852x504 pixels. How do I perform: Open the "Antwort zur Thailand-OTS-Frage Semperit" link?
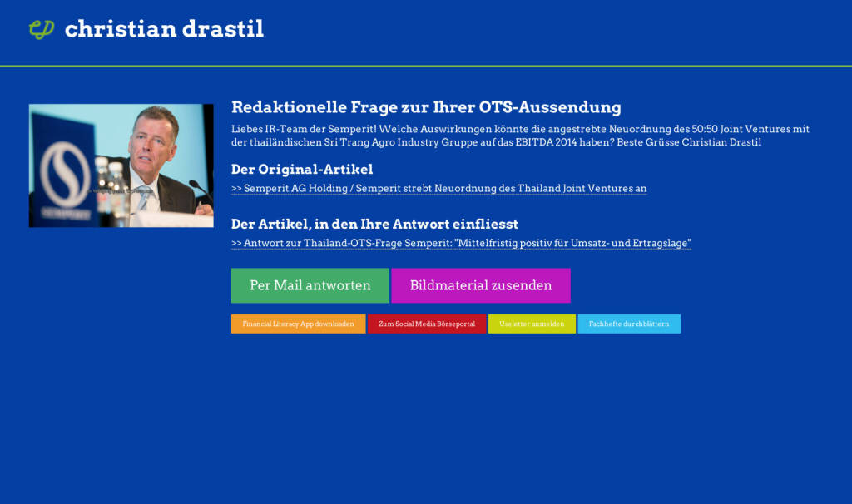tap(468, 244)
